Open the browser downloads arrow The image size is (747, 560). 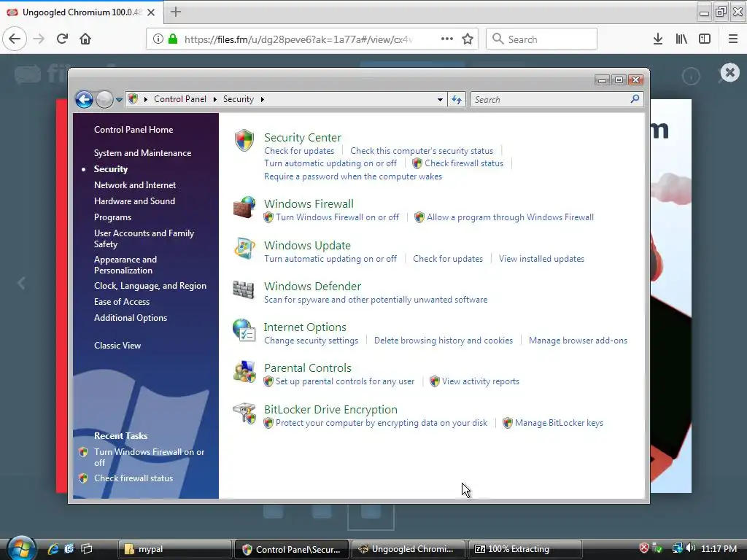tap(658, 39)
